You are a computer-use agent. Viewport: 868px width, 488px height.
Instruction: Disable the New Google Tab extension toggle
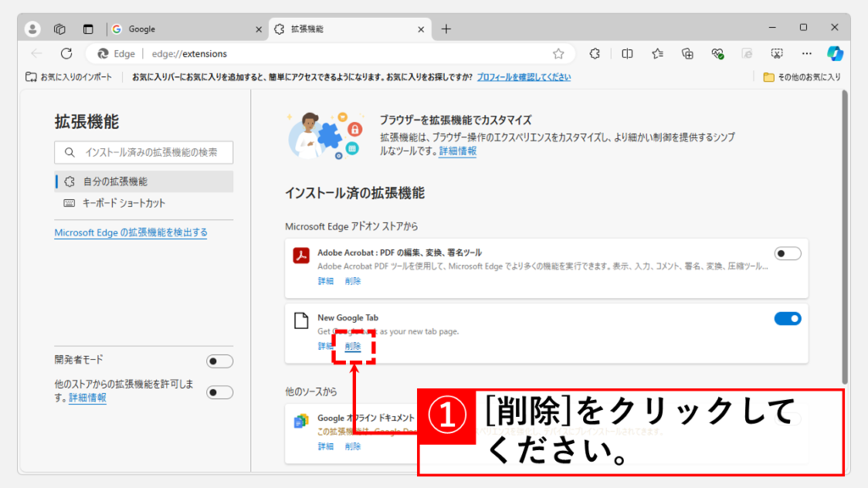787,319
